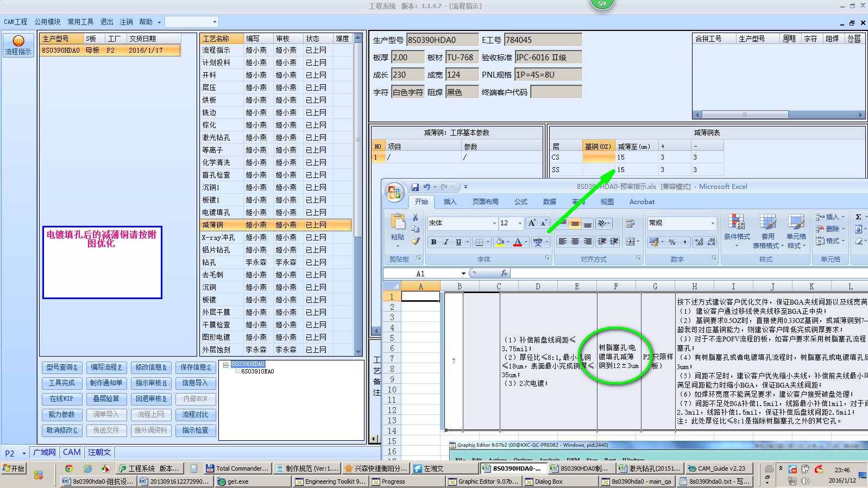Click the Cut scissors icon
868x488 pixels.
416,217
